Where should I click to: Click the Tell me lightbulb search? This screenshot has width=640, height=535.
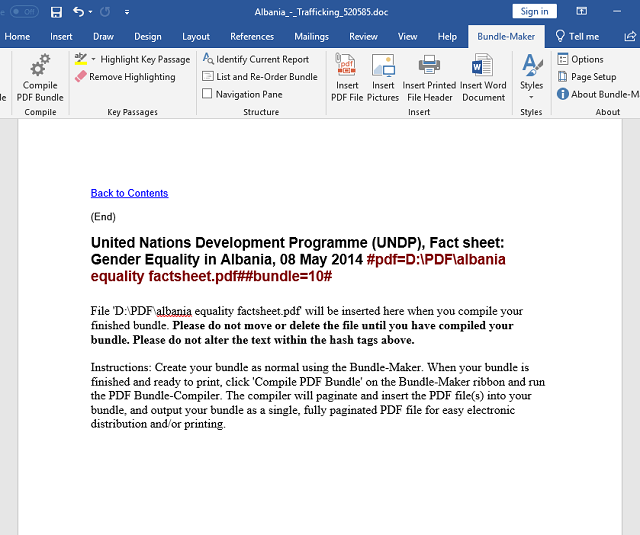(x=578, y=36)
